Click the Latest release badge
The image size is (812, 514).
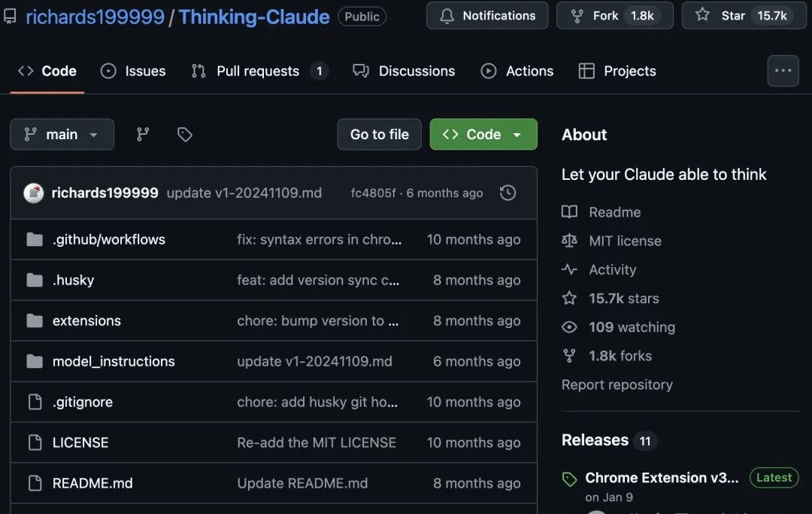(x=774, y=477)
